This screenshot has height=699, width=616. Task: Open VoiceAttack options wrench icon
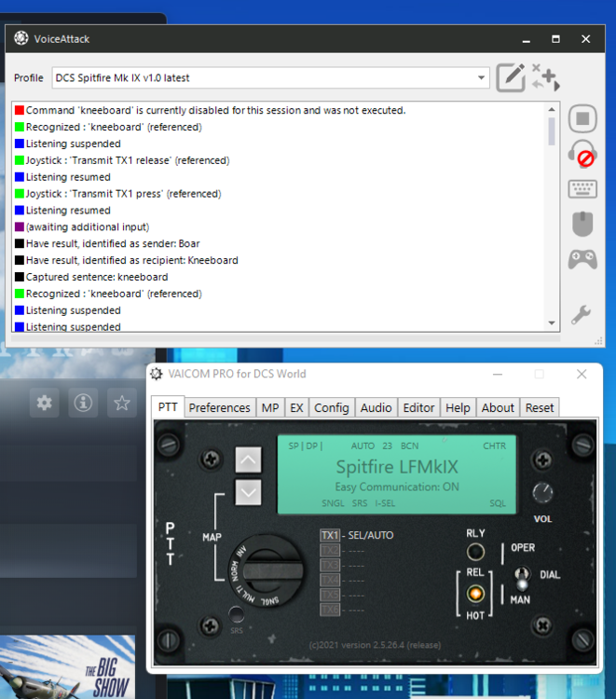582,315
